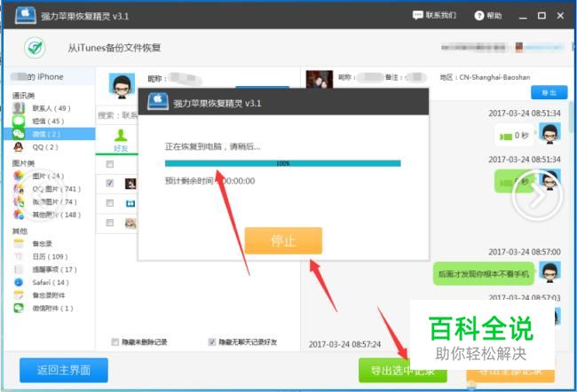Toggle the first checkbox in the friend list
The image size is (577, 392).
coord(110,164)
